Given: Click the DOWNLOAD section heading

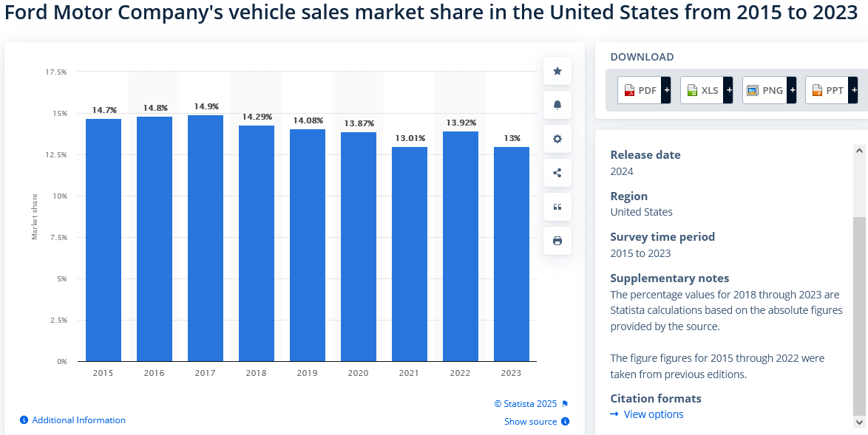Looking at the screenshot, I should [x=642, y=57].
